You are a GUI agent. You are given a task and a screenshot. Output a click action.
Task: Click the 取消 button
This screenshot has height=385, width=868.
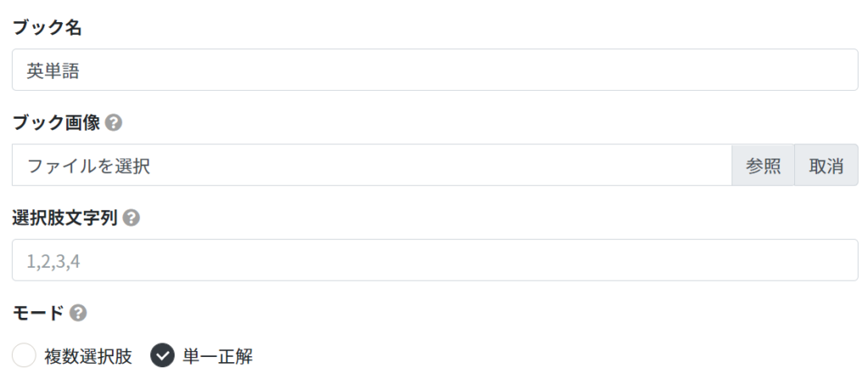pos(826,165)
